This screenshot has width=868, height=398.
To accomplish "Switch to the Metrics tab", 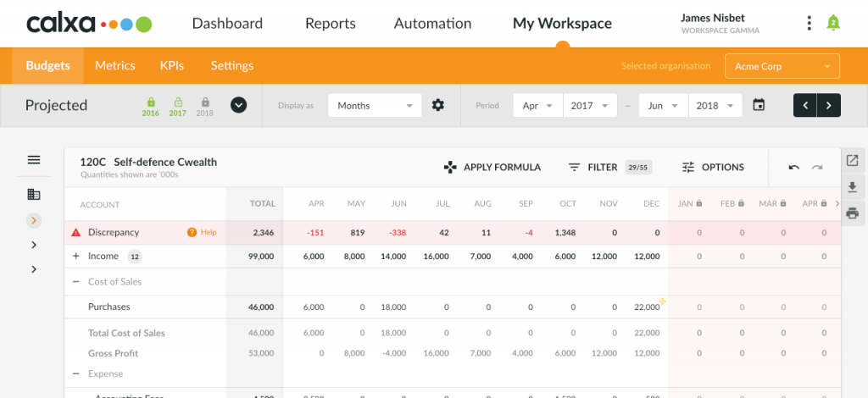I will [x=115, y=66].
